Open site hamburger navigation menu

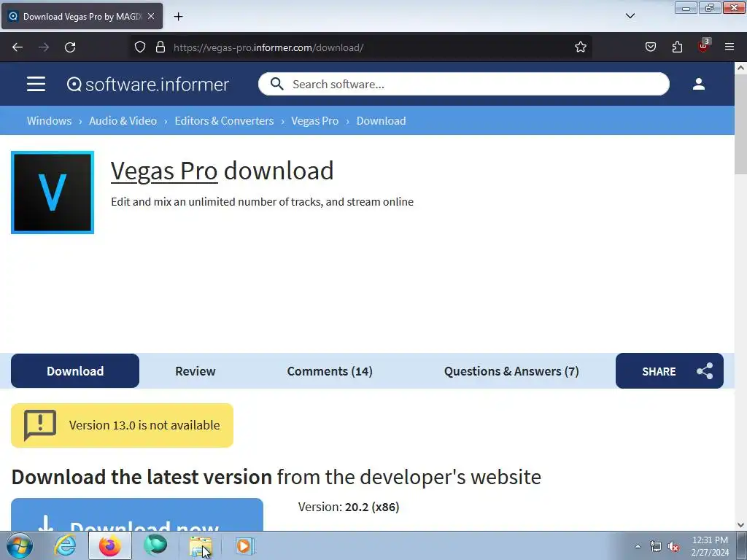click(36, 84)
